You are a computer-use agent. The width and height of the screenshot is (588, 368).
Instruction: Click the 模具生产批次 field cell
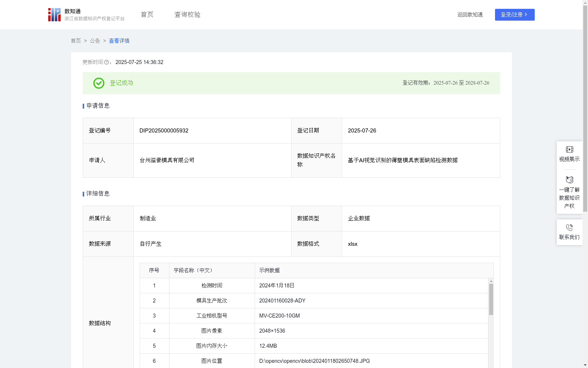[212, 301]
